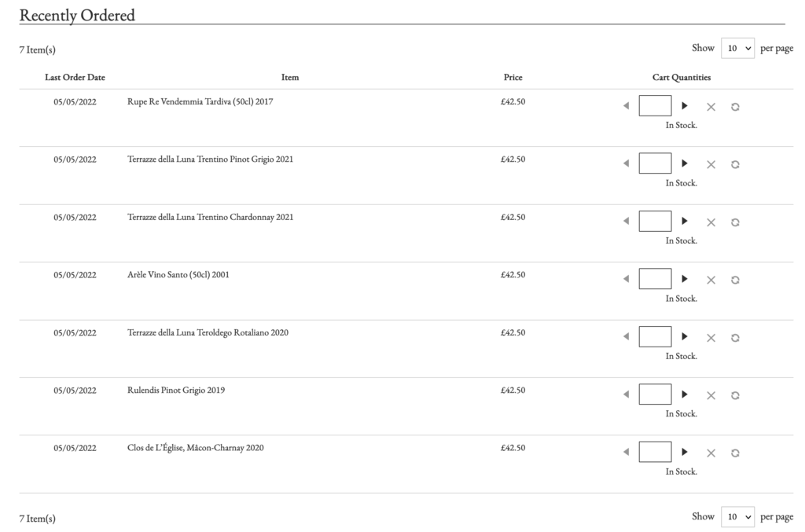Screen dimensions: 805x532
Task: Click remove X icon for Trentino Chardonnay 2021
Action: tap(711, 222)
